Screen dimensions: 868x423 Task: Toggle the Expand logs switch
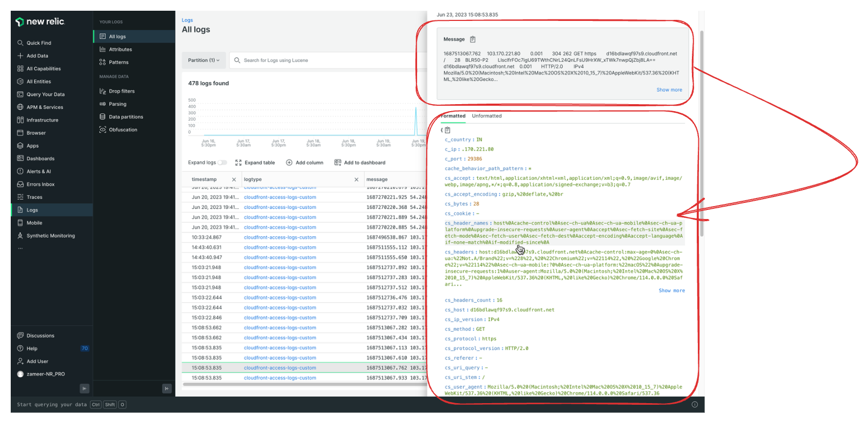tap(222, 163)
